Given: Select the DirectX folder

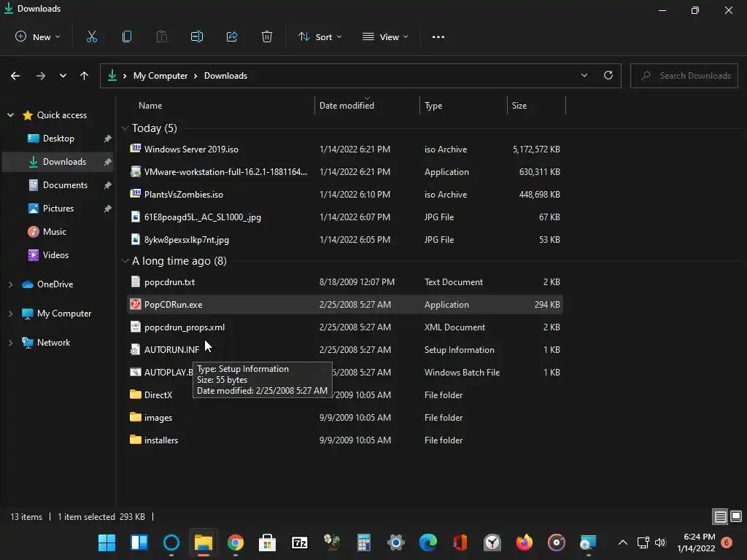Looking at the screenshot, I should [x=345, y=394].
